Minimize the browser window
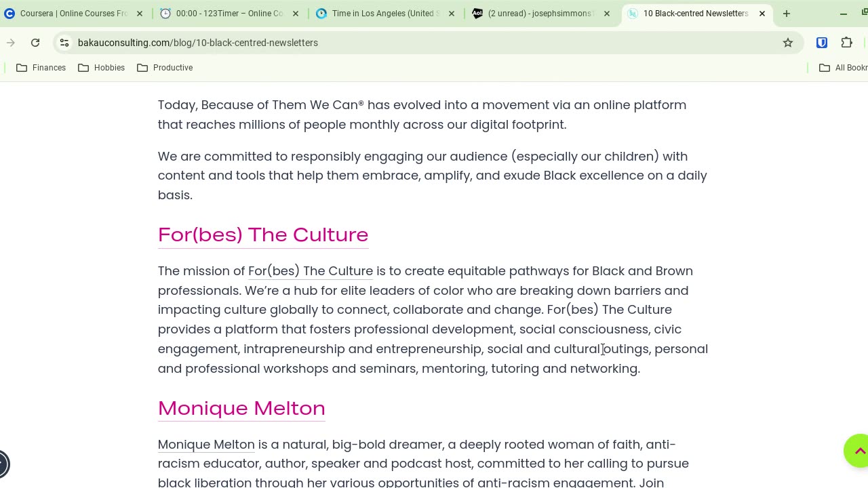Image resolution: width=868 pixels, height=488 pixels. pyautogui.click(x=844, y=14)
